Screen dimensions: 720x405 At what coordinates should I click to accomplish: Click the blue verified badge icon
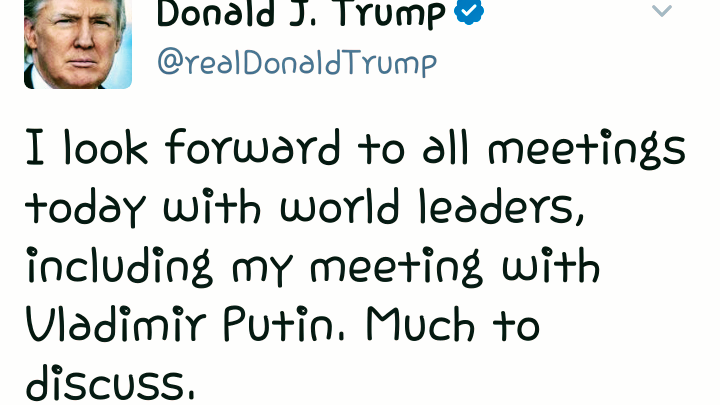[470, 12]
